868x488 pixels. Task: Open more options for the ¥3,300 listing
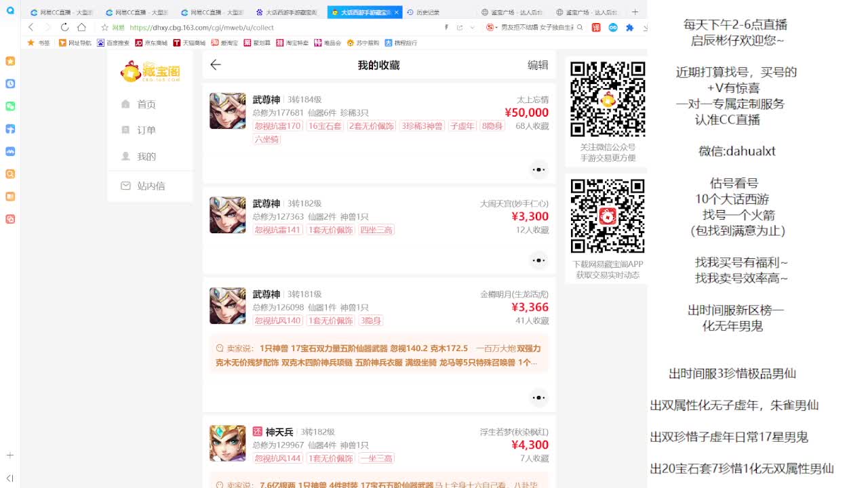tap(538, 260)
